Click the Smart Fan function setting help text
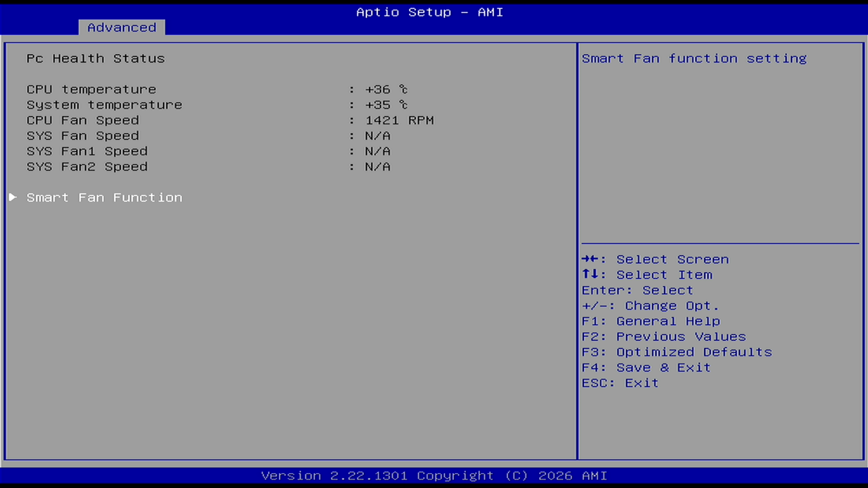The height and width of the screenshot is (488, 868). click(x=694, y=58)
